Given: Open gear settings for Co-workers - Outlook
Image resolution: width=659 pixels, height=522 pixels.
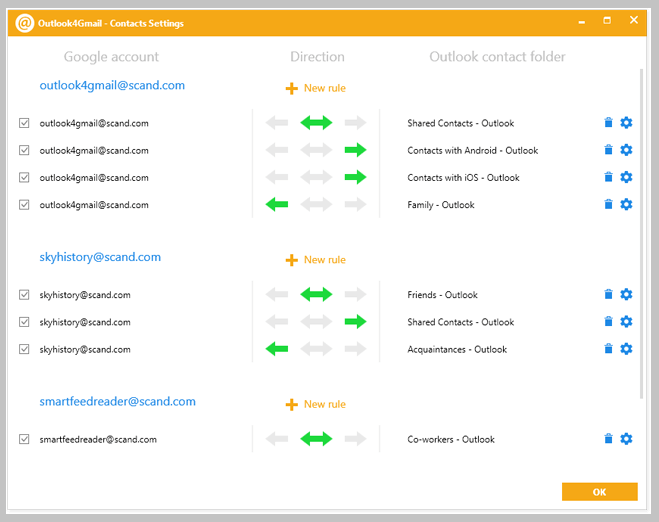Looking at the screenshot, I should click(x=626, y=439).
